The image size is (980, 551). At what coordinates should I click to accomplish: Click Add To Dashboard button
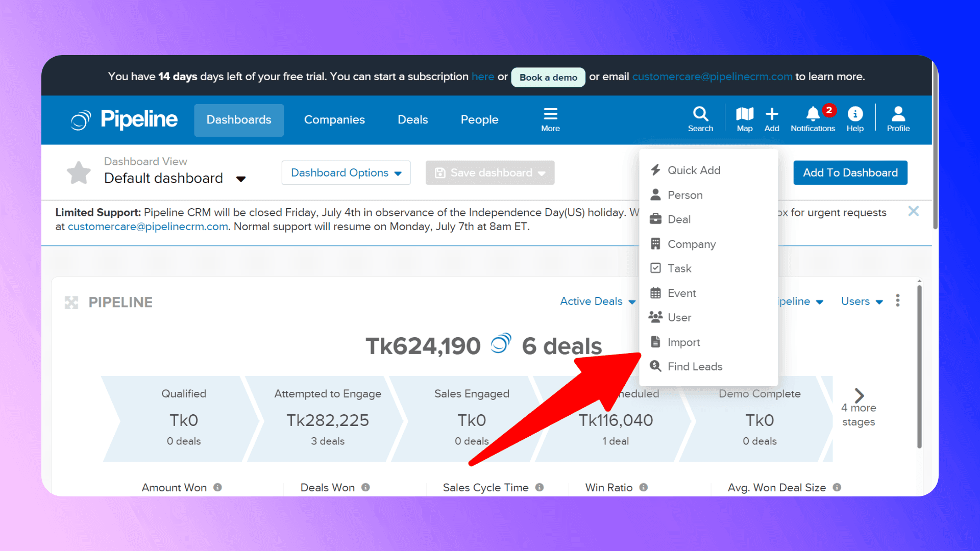point(850,173)
